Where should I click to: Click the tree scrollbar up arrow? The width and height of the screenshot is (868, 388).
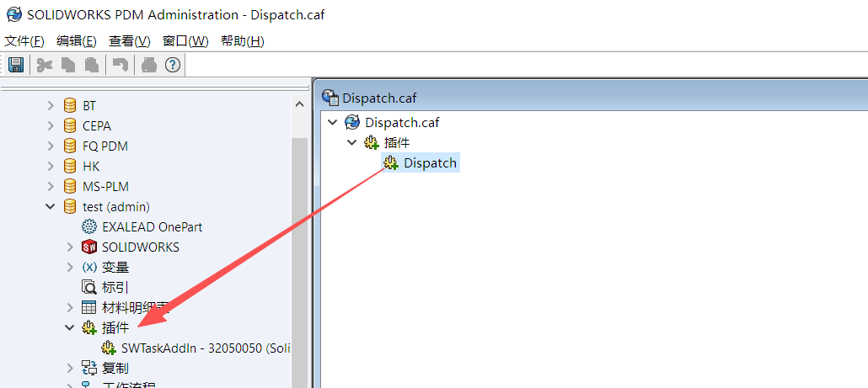click(299, 104)
